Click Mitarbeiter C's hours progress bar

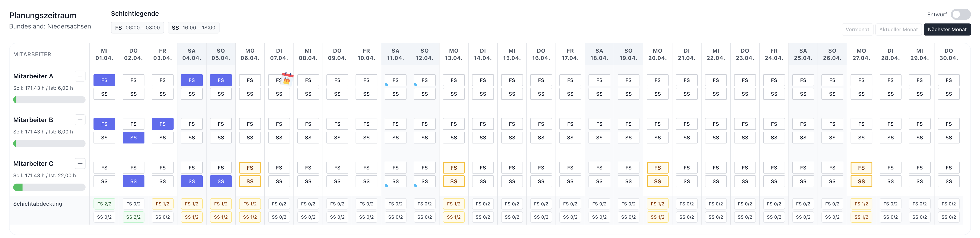49,187
